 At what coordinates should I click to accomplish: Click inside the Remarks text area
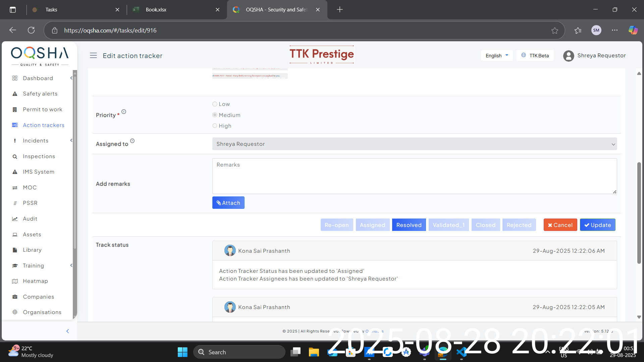click(x=414, y=176)
